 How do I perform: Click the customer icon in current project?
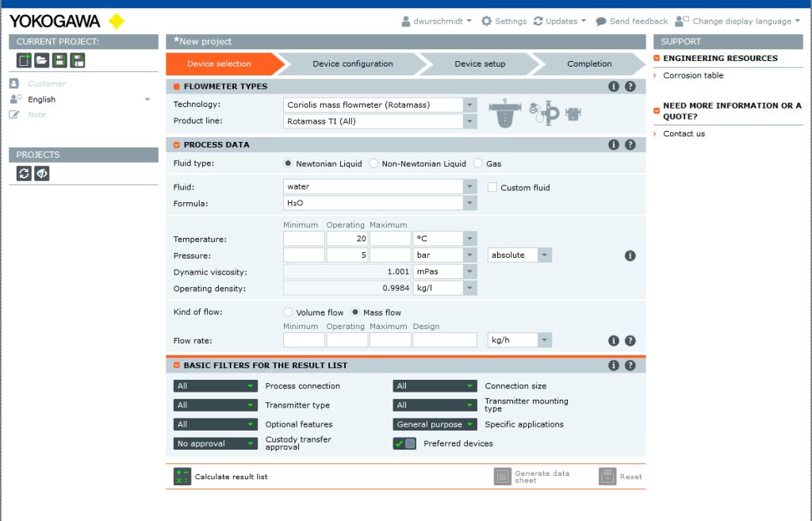click(x=14, y=83)
